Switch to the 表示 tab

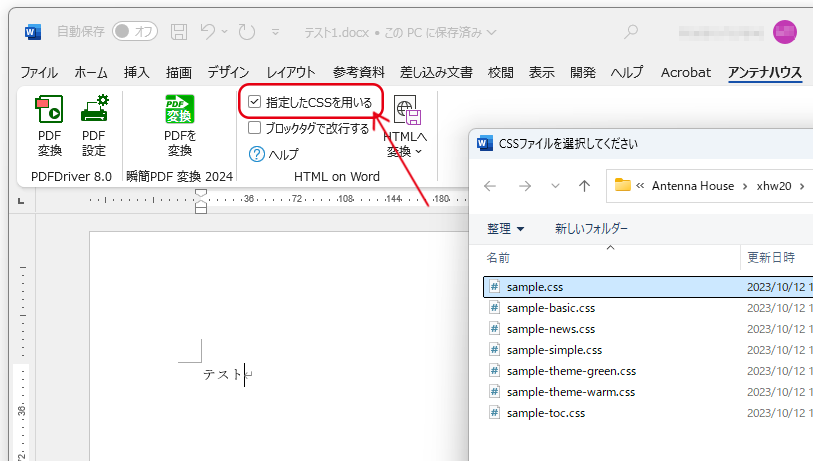click(x=541, y=73)
